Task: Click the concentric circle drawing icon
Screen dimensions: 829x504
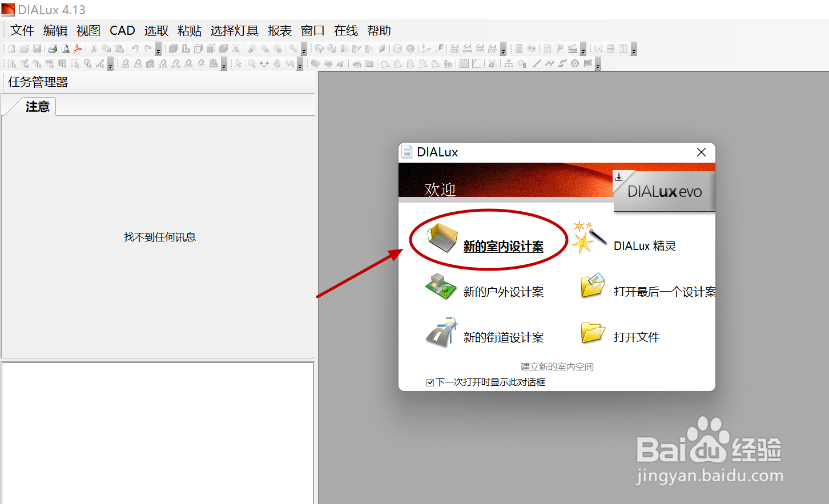Action: (x=574, y=63)
